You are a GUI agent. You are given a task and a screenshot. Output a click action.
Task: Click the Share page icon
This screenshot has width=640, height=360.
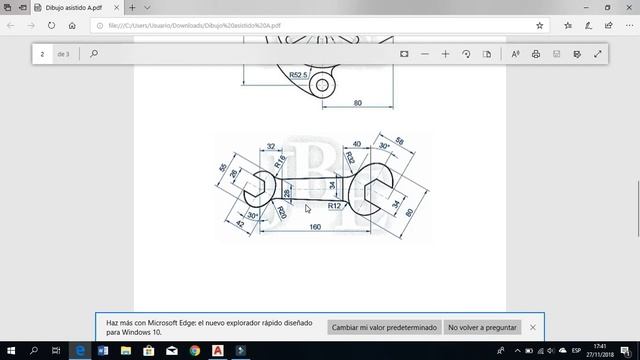pyautogui.click(x=609, y=25)
